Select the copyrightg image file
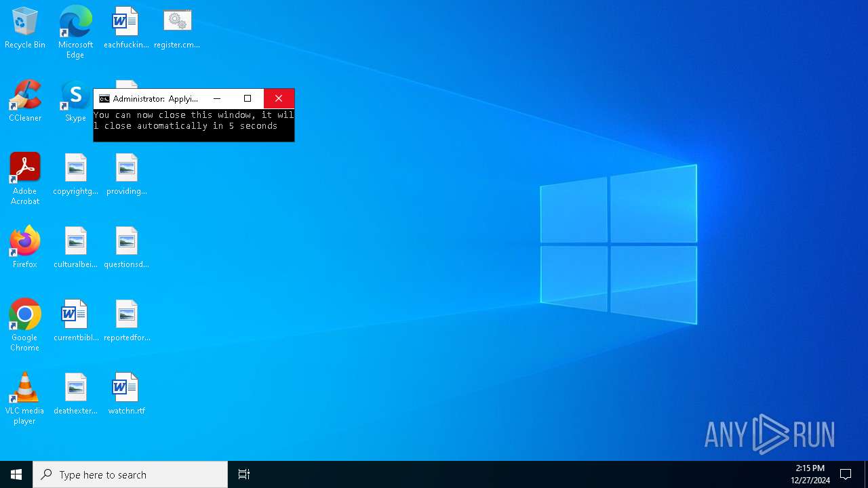Screen dimensions: 868x488 [x=75, y=175]
